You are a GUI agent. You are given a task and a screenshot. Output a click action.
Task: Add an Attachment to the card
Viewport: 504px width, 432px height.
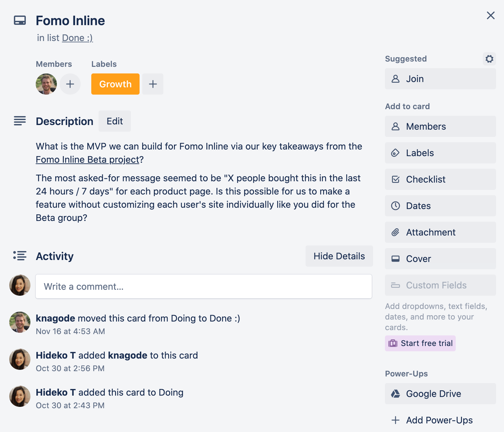(x=441, y=232)
